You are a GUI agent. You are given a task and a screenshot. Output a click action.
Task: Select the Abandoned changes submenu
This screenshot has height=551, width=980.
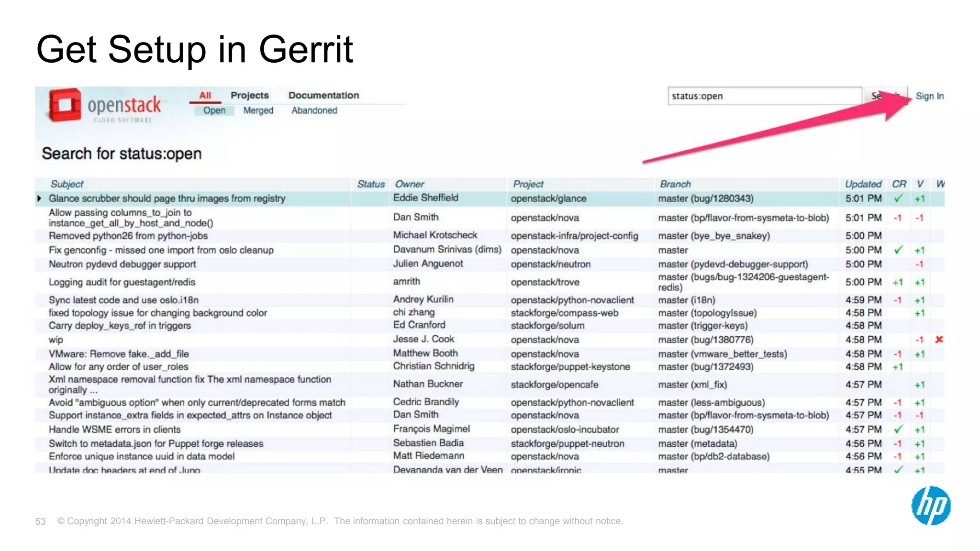pos(314,110)
